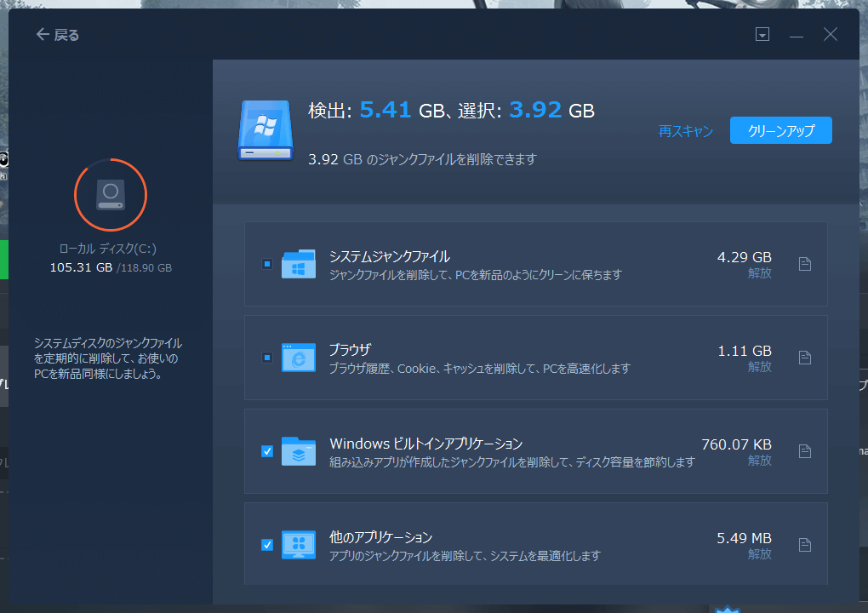The width and height of the screenshot is (868, 613).
Task: Open details icon for 他のアプリケーション
Action: pyautogui.click(x=805, y=545)
